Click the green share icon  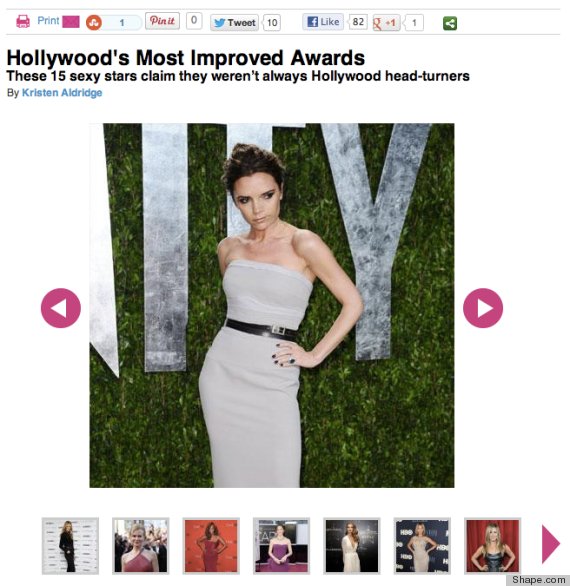click(x=450, y=24)
